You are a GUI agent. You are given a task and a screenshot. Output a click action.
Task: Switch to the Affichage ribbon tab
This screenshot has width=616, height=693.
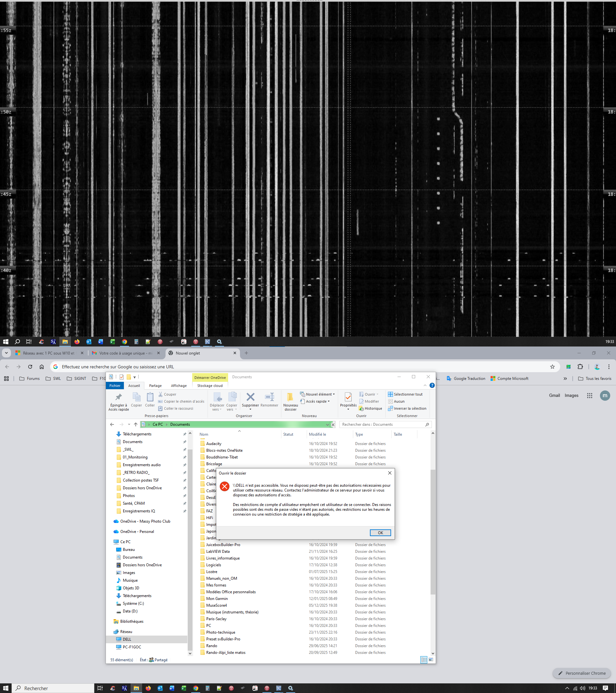(x=179, y=386)
